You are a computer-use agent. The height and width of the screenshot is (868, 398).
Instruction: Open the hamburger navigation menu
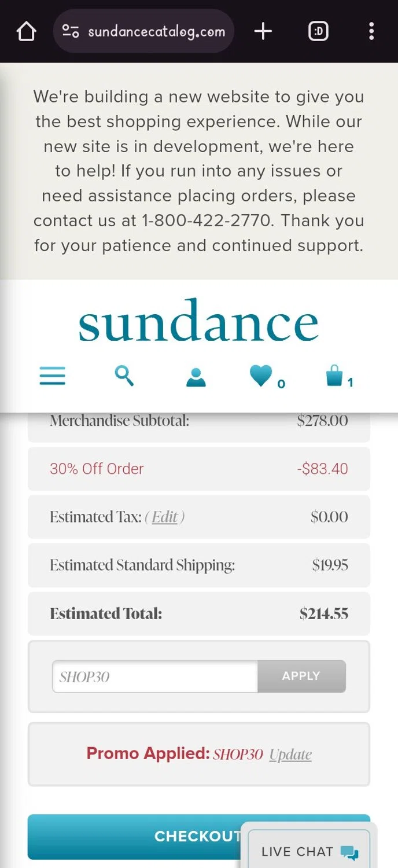pyautogui.click(x=53, y=376)
